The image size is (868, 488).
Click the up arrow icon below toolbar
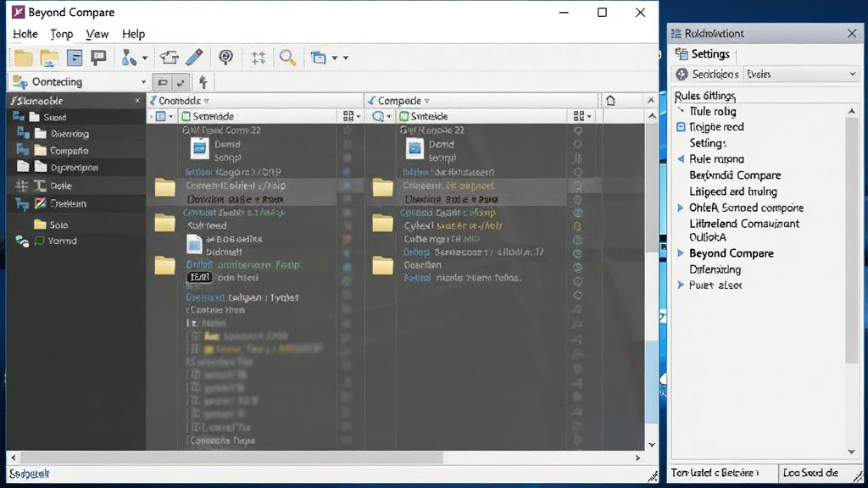(203, 82)
